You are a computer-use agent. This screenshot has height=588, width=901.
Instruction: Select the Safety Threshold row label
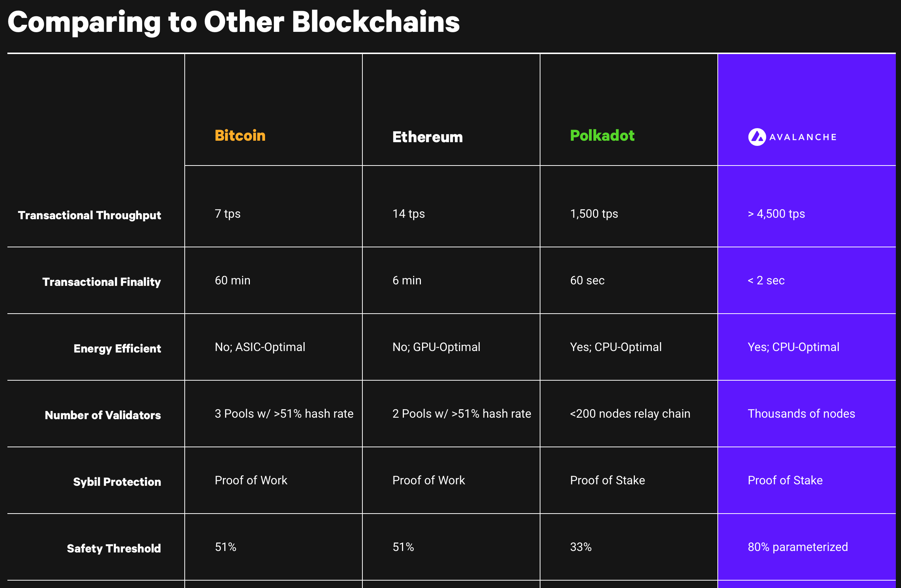pyautogui.click(x=114, y=548)
